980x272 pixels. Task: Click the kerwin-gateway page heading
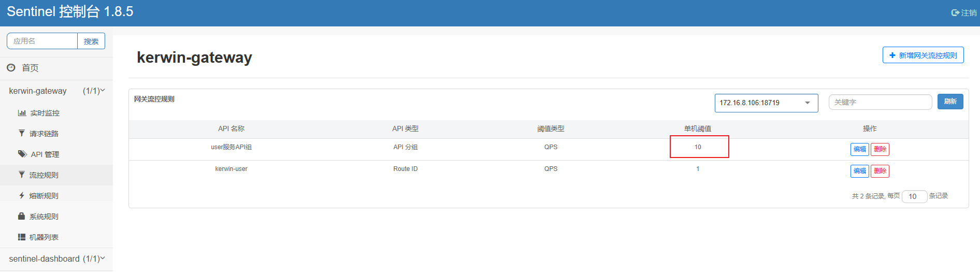point(194,58)
